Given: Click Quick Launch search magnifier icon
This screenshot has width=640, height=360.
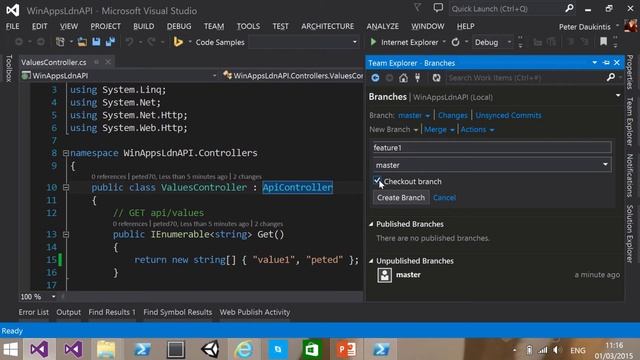Looking at the screenshot, I should pos(569,8).
